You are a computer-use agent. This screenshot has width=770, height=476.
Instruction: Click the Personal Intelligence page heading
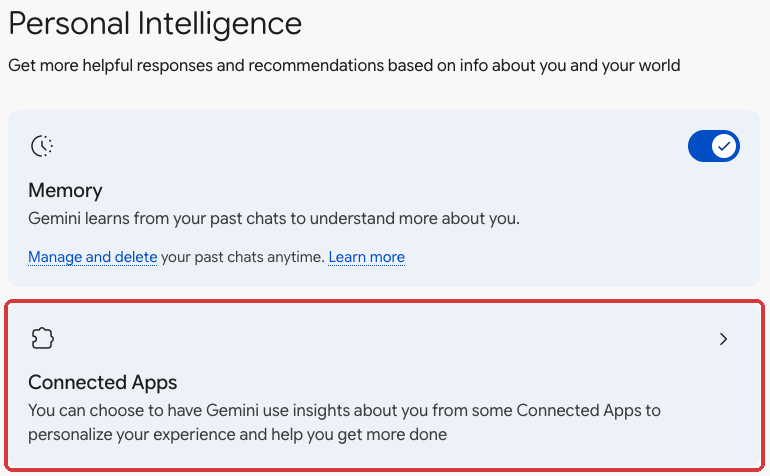tap(155, 24)
